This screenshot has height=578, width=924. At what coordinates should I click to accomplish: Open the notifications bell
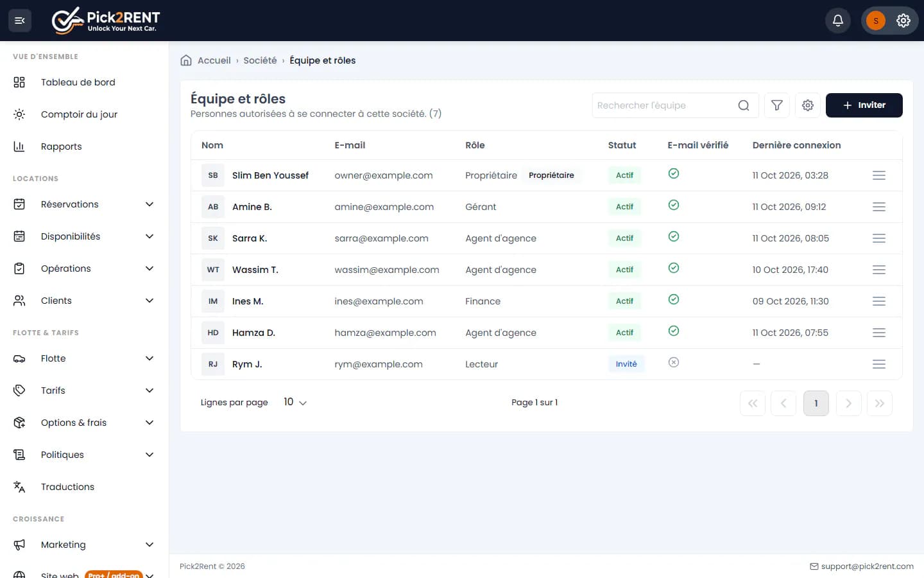838,21
